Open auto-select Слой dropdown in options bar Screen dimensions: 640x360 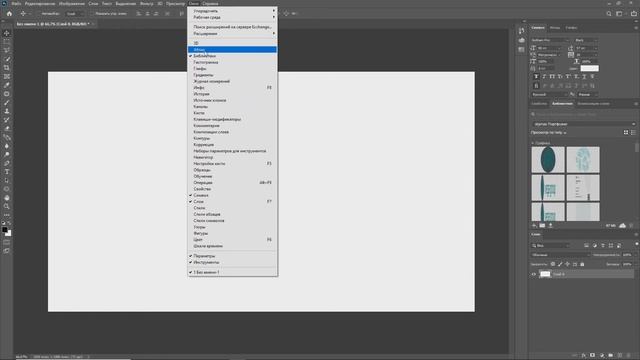coord(75,13)
